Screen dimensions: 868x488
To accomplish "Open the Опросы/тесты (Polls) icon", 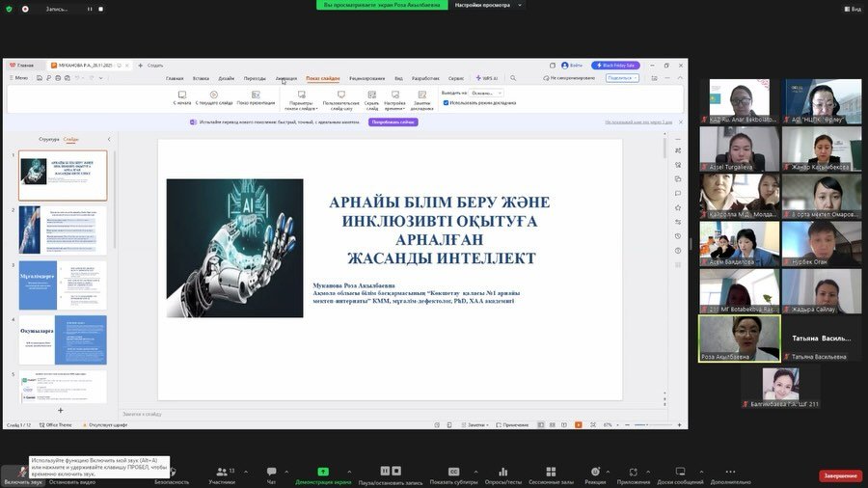I will coord(502,472).
